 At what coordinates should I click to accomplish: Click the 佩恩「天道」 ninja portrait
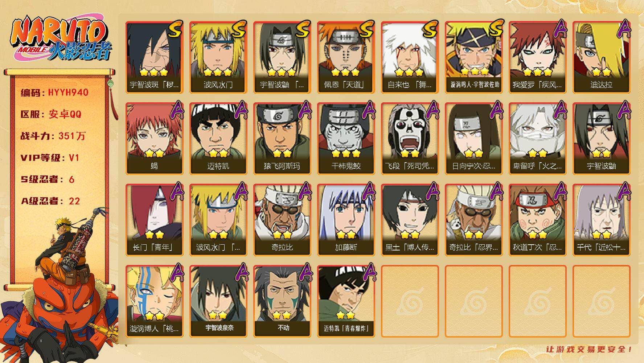(346, 57)
